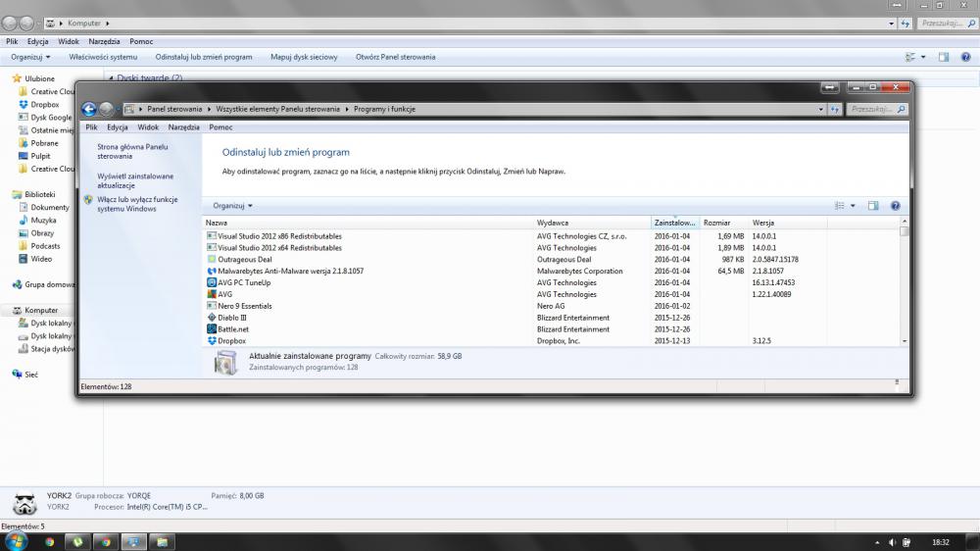The width and height of the screenshot is (980, 551).
Task: Open Organizuj dropdown in Komputer window
Action: pyautogui.click(x=30, y=57)
